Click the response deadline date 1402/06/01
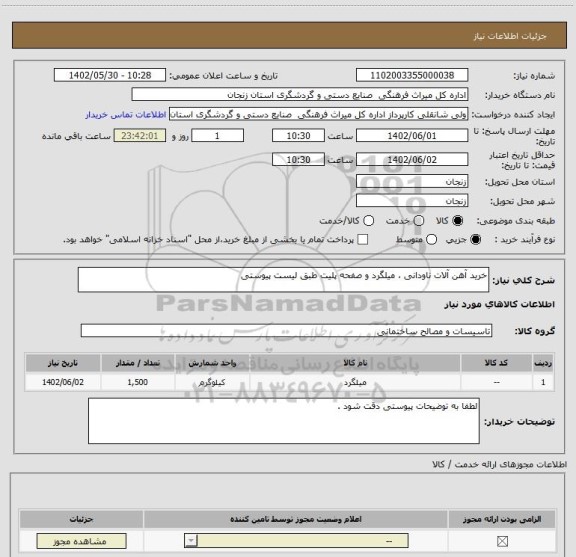576x557 pixels. click(412, 136)
